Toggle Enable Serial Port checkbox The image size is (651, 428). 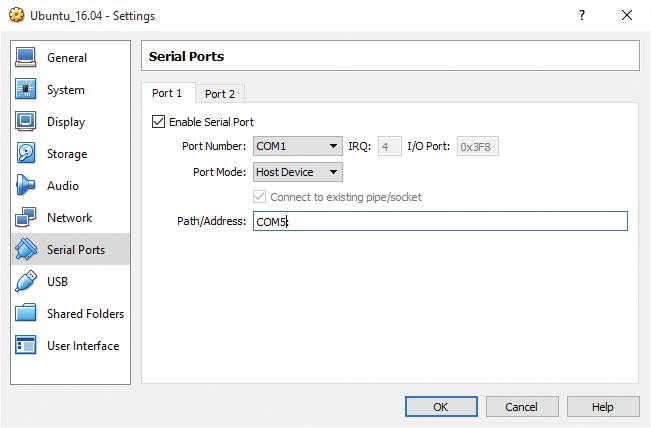[x=158, y=122]
